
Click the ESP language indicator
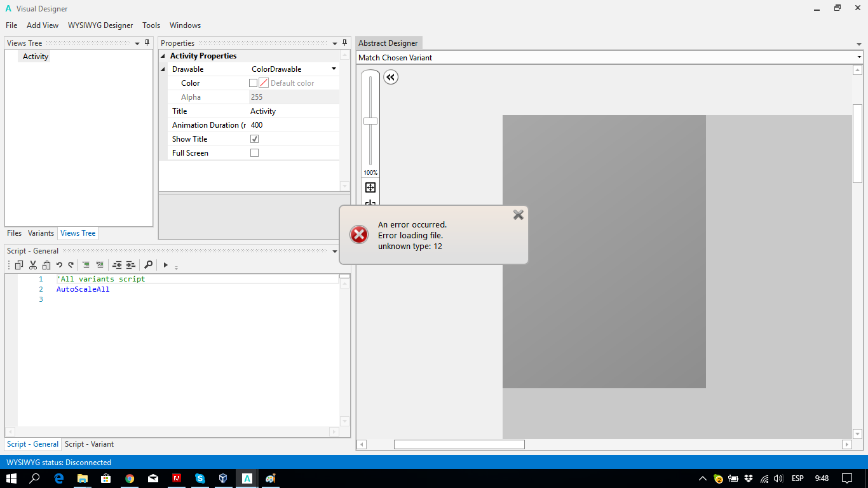point(797,478)
